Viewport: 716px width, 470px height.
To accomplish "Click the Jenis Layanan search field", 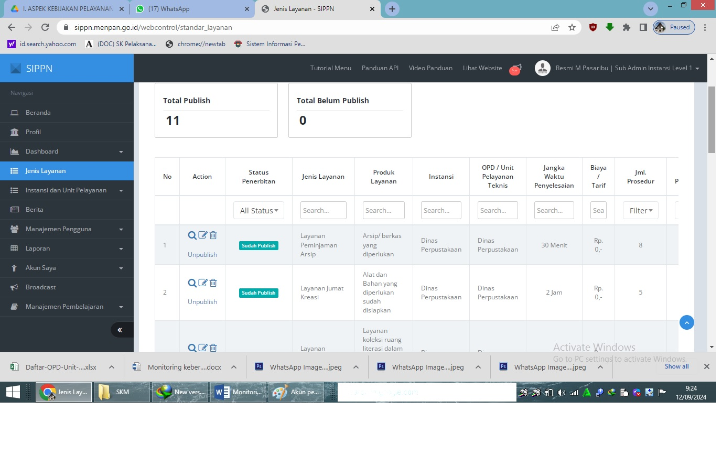I will pyautogui.click(x=323, y=210).
